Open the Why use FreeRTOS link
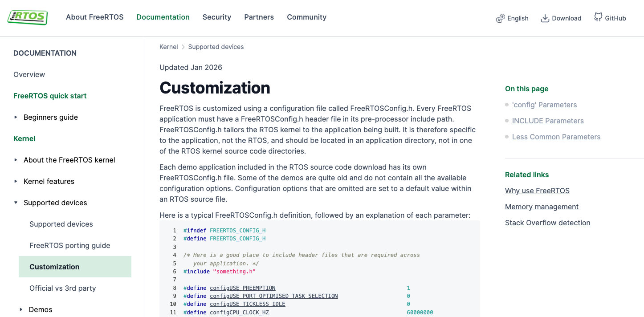Image resolution: width=644 pixels, height=317 pixels. [x=537, y=191]
